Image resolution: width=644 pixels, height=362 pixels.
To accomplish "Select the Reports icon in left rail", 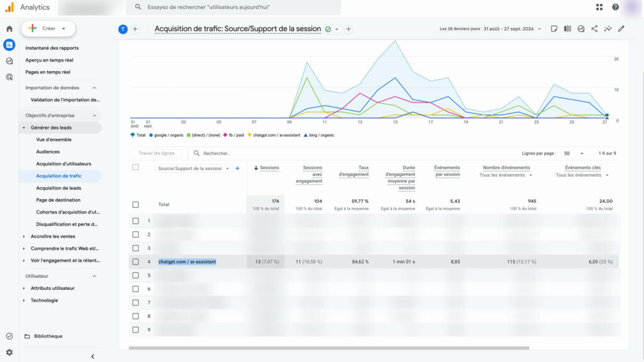I will click(x=9, y=45).
